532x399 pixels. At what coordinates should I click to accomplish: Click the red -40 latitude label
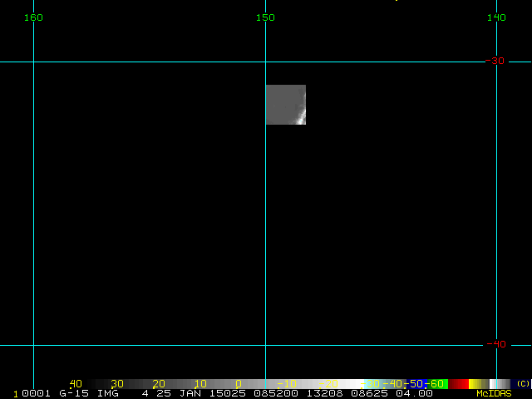click(495, 344)
